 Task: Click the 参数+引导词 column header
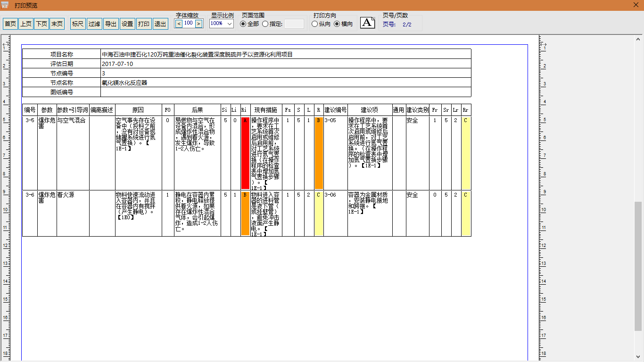coord(73,110)
